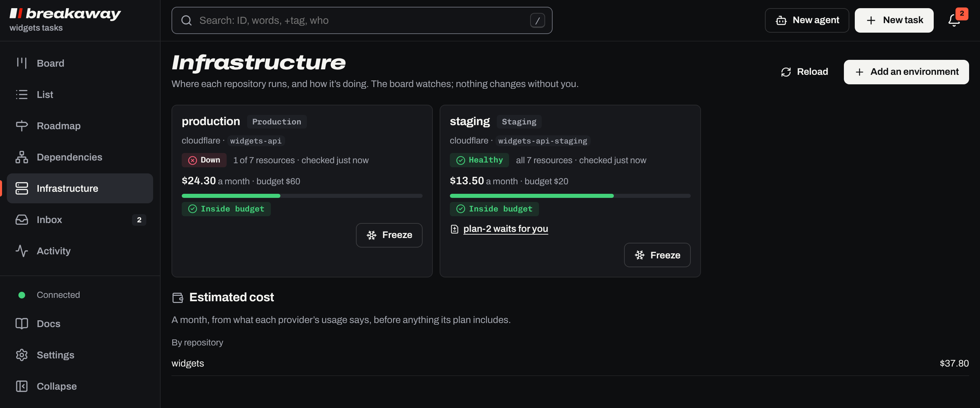This screenshot has width=980, height=408.
Task: Collapse the sidebar
Action: pyautogui.click(x=80, y=386)
